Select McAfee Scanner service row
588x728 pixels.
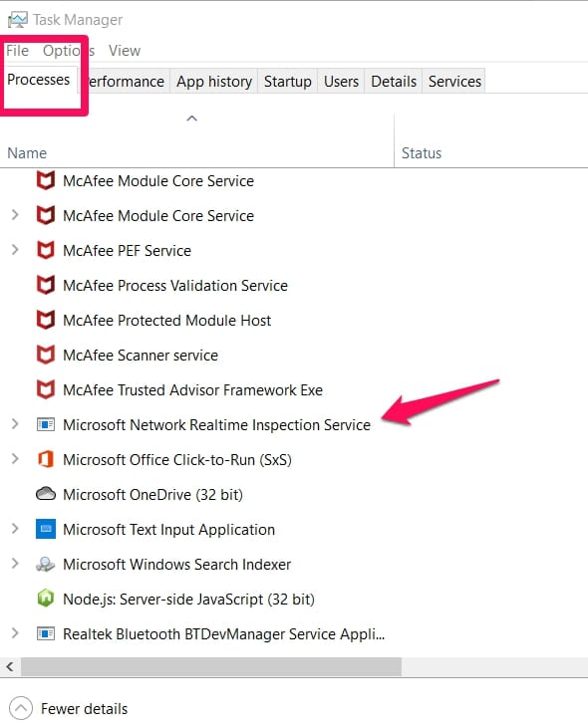click(x=294, y=355)
